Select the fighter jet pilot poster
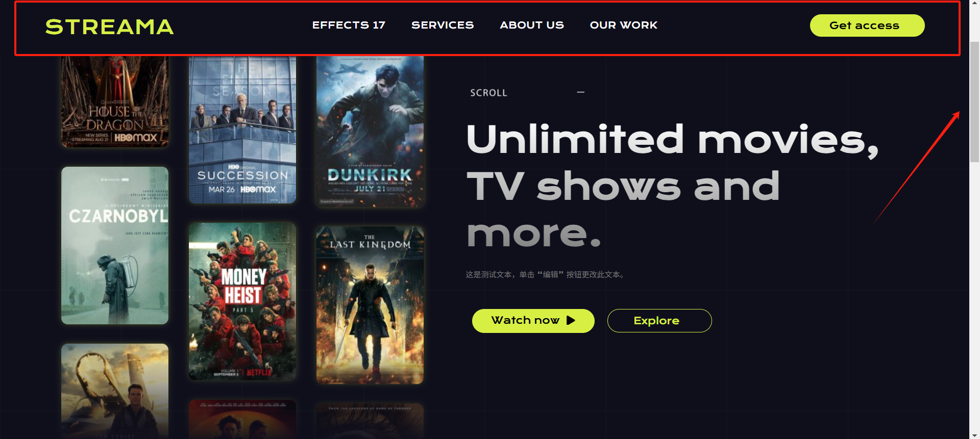The image size is (980, 439). click(x=115, y=391)
